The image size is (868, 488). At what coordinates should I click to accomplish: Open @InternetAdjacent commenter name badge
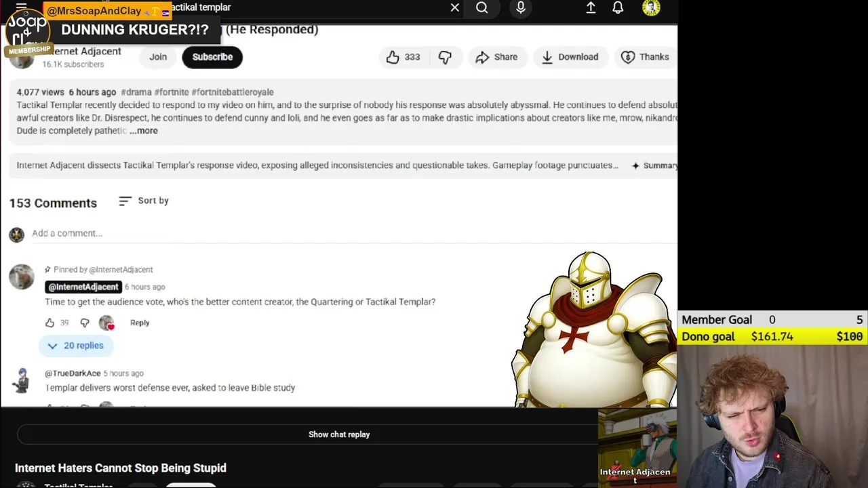click(83, 287)
